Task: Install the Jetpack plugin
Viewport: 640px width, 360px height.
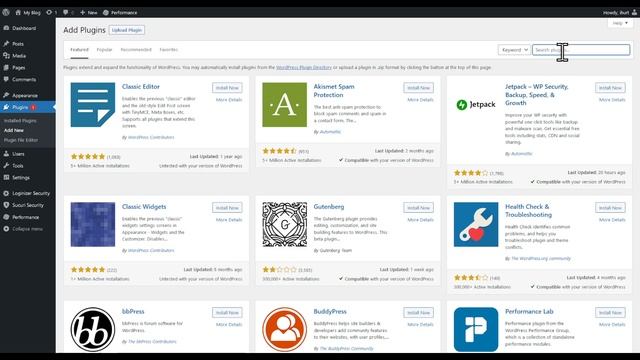Action: [x=610, y=88]
